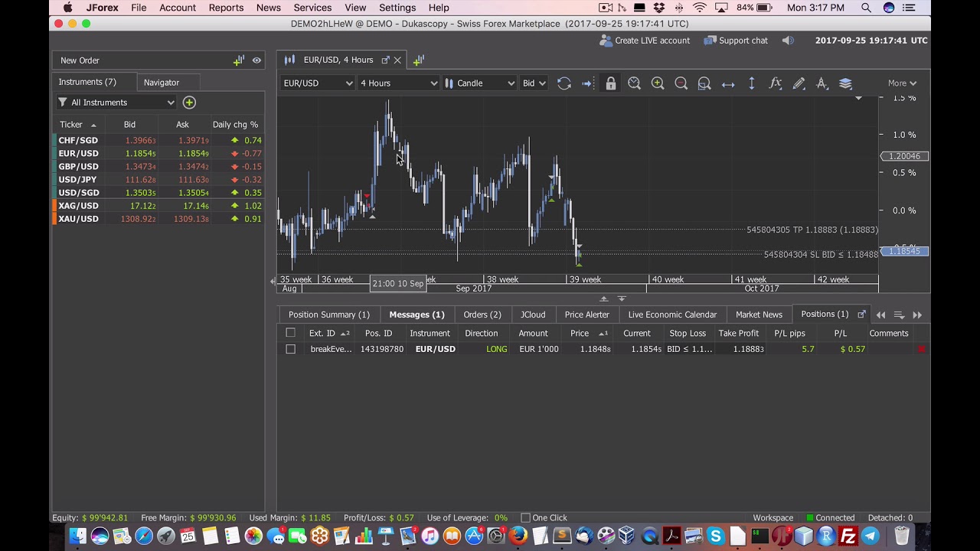The width and height of the screenshot is (980, 551).
Task: Tick the EUR/USD position row checkbox
Action: pos(290,349)
